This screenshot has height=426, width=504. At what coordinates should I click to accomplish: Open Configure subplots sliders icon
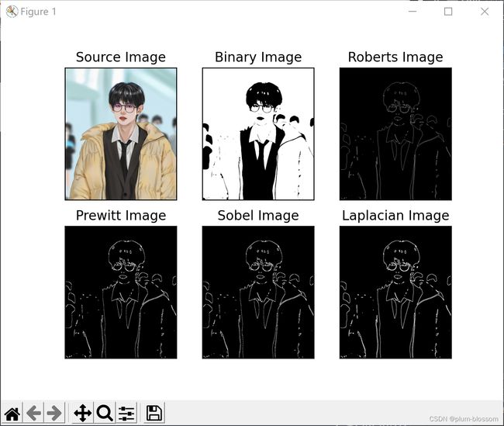pyautogui.click(x=126, y=413)
